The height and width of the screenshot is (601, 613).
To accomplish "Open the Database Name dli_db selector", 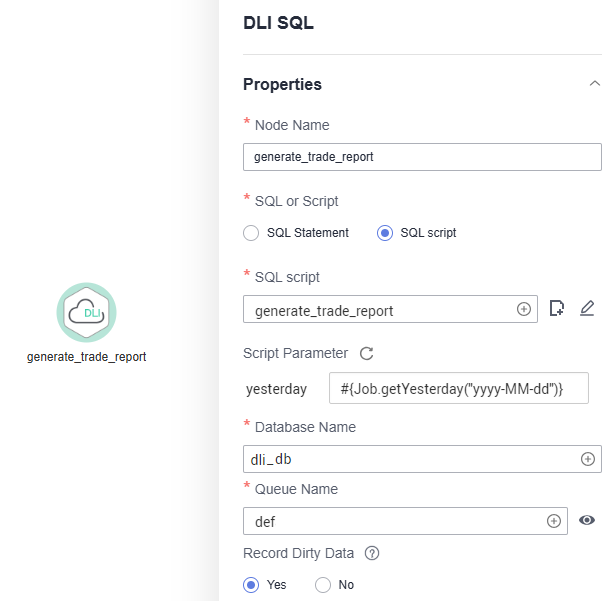I will pos(422,459).
